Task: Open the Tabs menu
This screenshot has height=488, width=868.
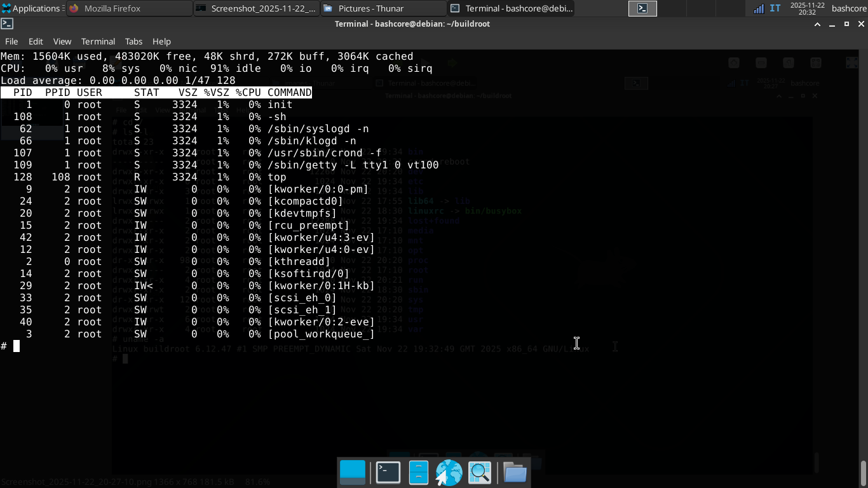Action: (133, 41)
